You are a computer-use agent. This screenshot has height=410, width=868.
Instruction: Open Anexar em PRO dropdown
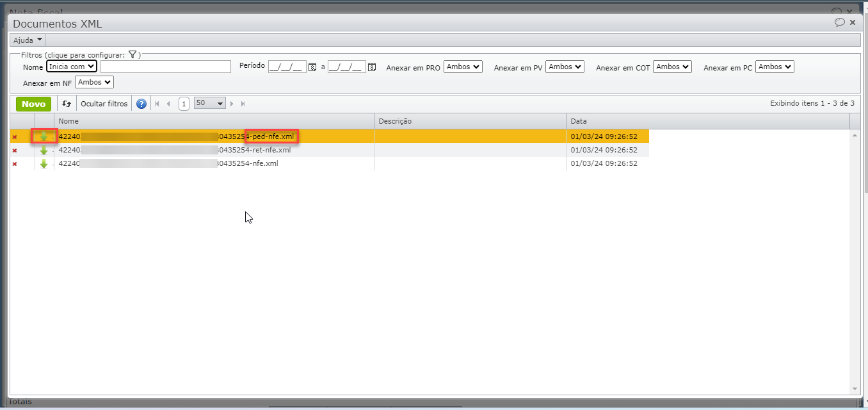point(463,67)
